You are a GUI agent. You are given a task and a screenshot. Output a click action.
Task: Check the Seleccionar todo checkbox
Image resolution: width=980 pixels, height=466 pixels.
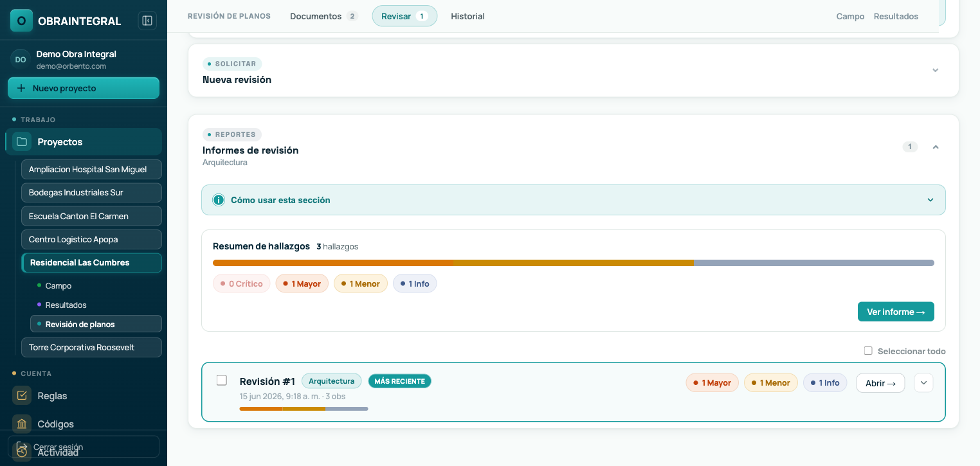[868, 351]
